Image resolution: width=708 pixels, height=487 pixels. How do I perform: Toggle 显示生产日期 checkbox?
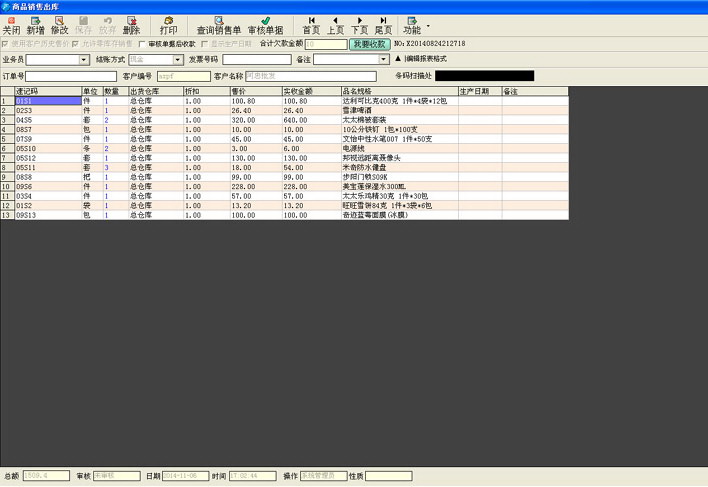click(205, 44)
